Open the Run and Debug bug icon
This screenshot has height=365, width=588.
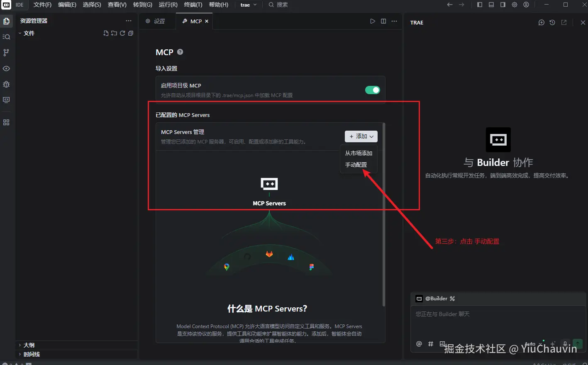(x=6, y=84)
